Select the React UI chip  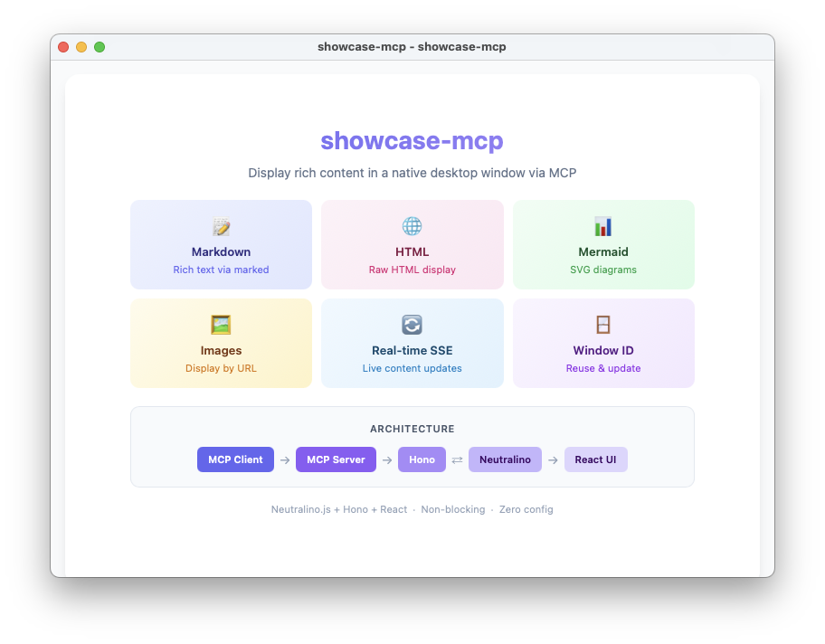[x=595, y=459]
